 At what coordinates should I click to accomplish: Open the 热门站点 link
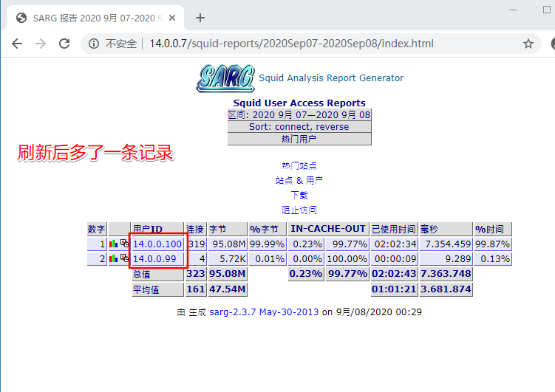tap(299, 166)
